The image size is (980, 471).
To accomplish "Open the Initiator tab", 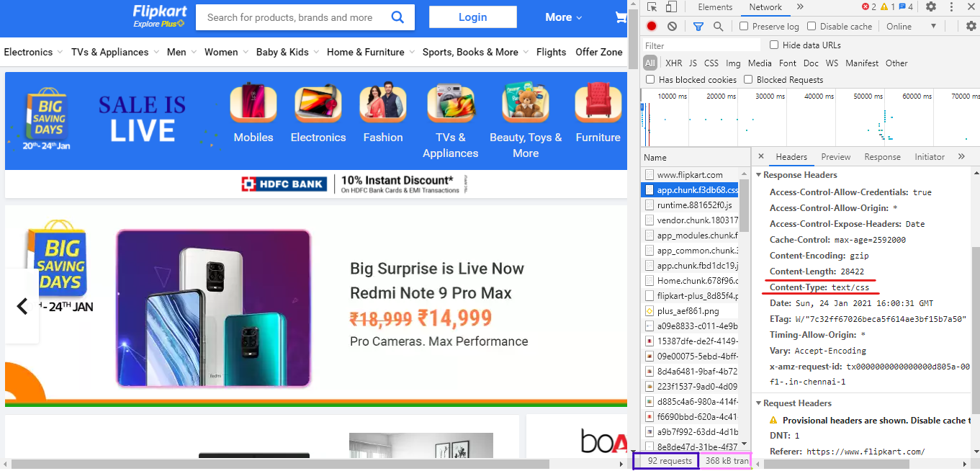I will [930, 157].
